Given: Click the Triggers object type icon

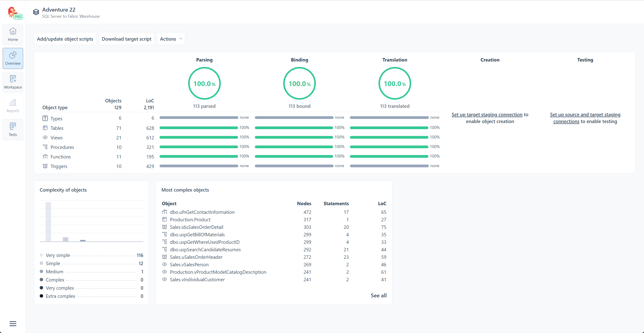Looking at the screenshot, I should (45, 166).
